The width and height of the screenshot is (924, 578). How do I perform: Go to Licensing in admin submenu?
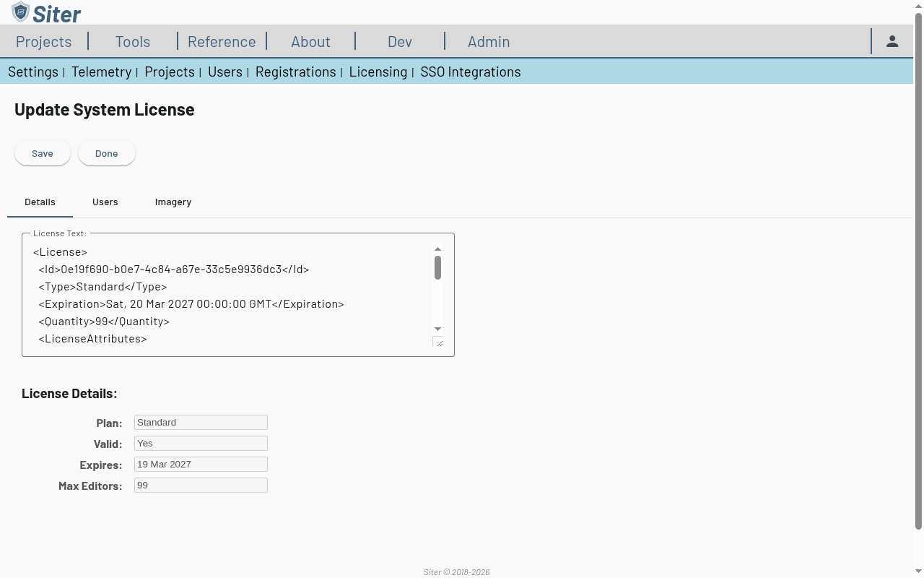pyautogui.click(x=378, y=72)
